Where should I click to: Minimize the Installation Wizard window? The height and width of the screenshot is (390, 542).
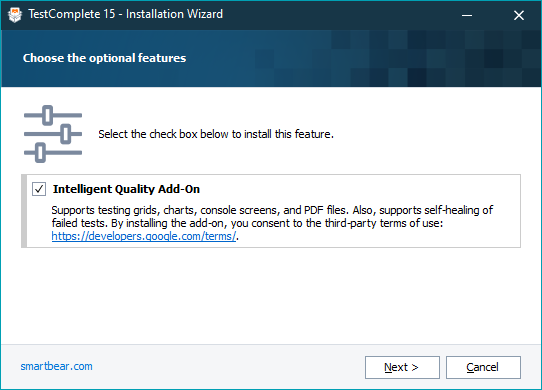[467, 15]
